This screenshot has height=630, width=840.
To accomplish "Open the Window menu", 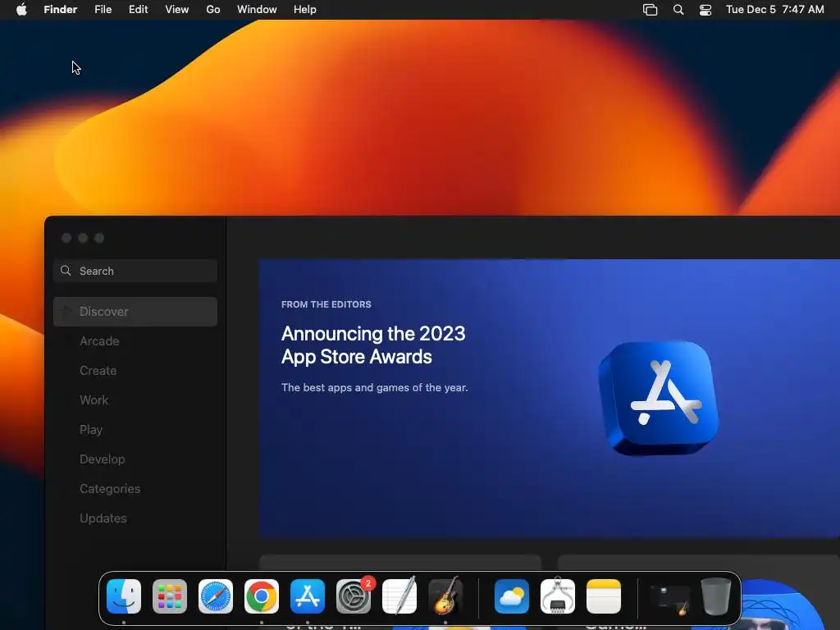I will 257,10.
